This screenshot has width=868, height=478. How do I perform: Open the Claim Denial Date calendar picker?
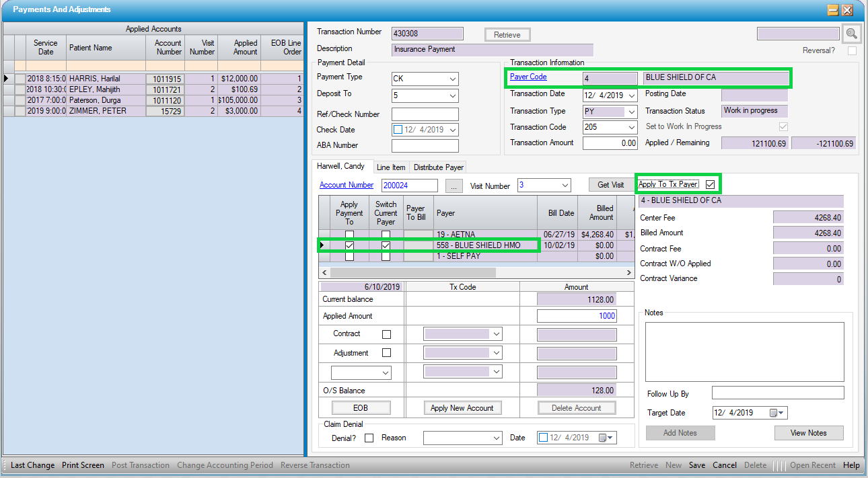tap(605, 438)
